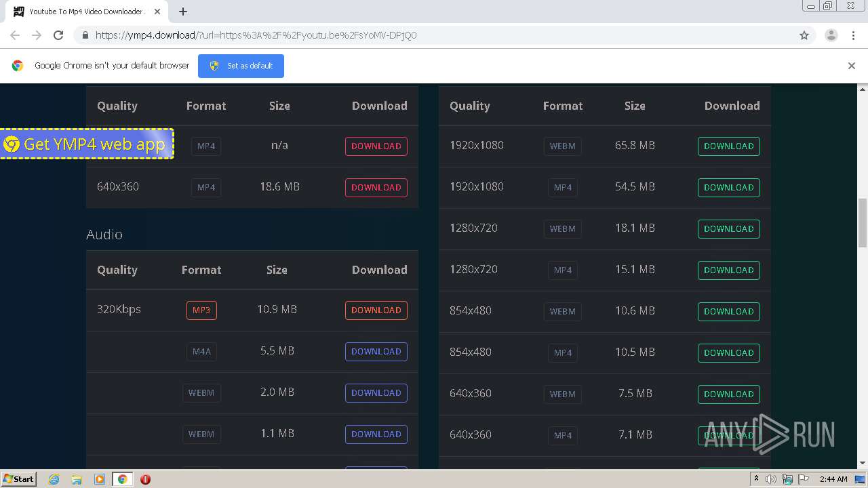Open Chrome profile avatar
Viewport: 868px width, 488px height.
click(x=831, y=35)
